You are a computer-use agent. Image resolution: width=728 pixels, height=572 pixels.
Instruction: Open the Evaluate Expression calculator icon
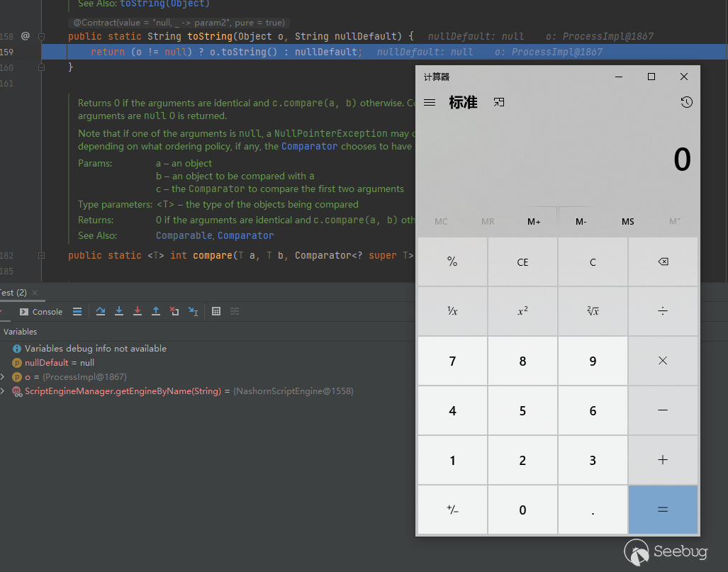pyautogui.click(x=216, y=311)
